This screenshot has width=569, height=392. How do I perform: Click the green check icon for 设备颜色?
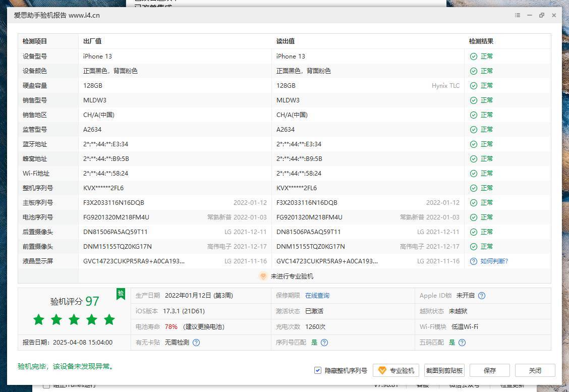(x=474, y=71)
